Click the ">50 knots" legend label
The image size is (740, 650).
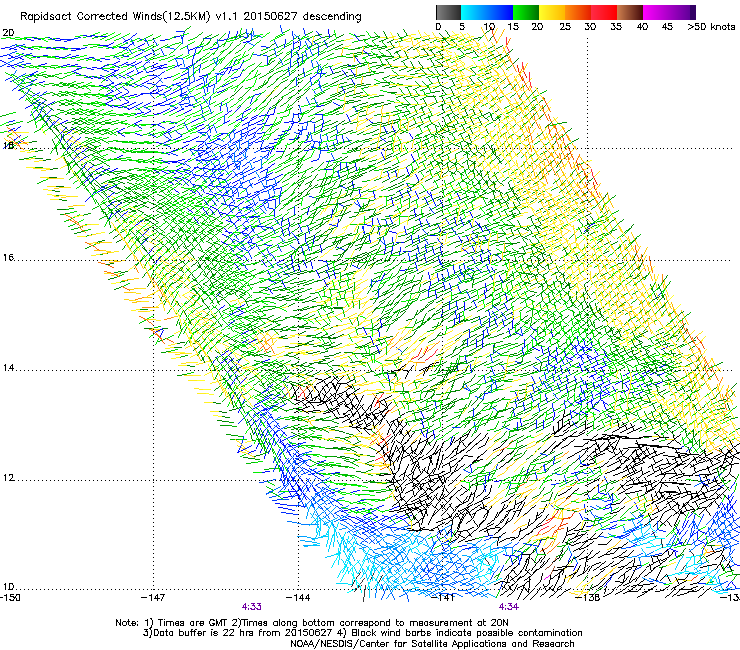coord(711,27)
